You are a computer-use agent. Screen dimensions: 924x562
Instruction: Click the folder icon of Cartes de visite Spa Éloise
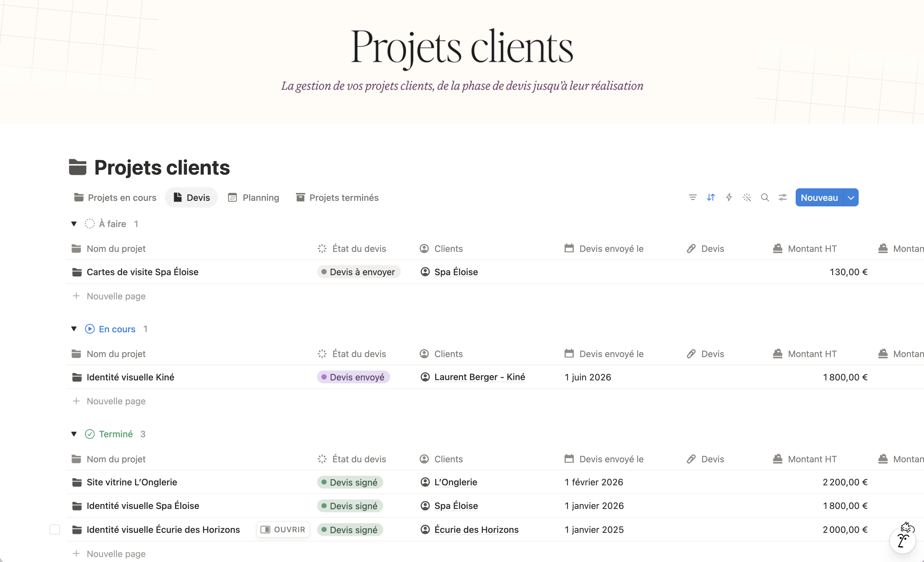coord(76,272)
